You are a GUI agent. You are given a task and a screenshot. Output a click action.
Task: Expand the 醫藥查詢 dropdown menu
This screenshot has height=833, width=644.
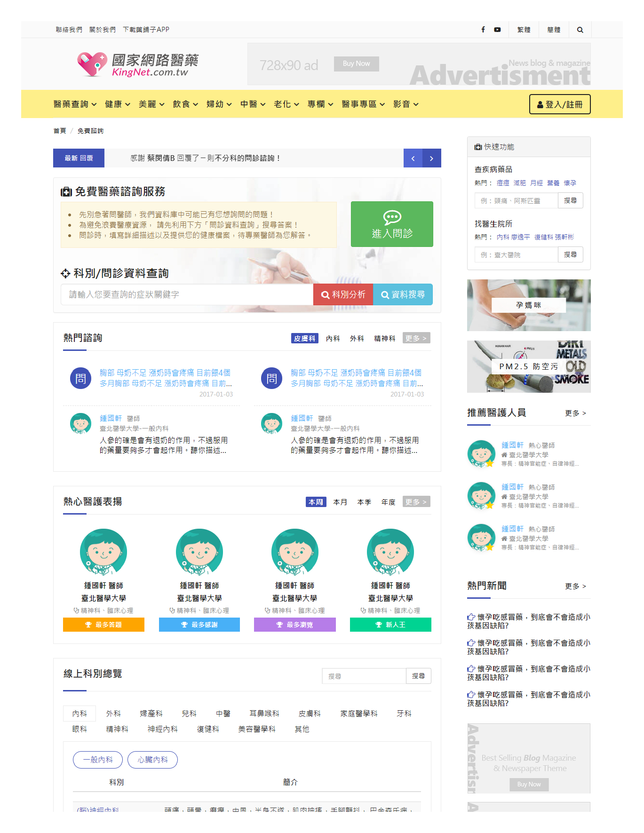[75, 104]
